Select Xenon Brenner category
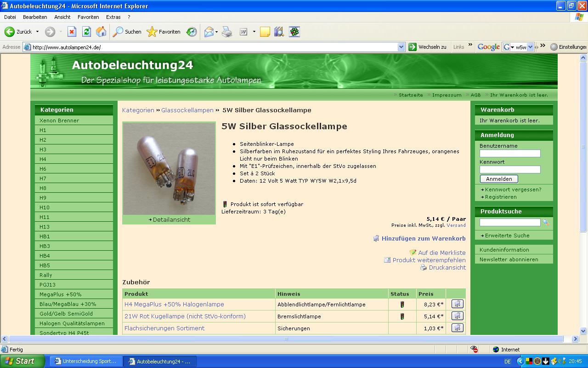 coord(59,121)
